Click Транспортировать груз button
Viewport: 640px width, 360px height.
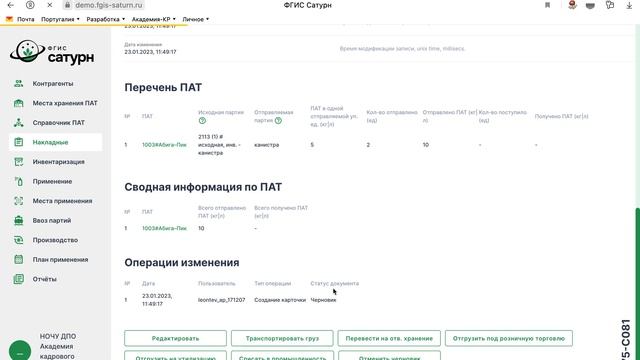click(x=282, y=338)
